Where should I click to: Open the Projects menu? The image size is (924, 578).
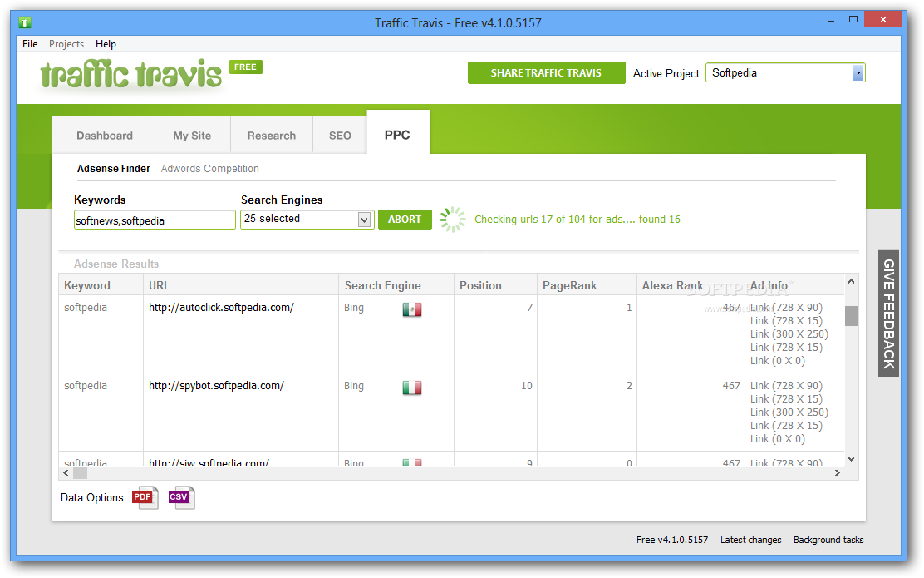point(66,43)
